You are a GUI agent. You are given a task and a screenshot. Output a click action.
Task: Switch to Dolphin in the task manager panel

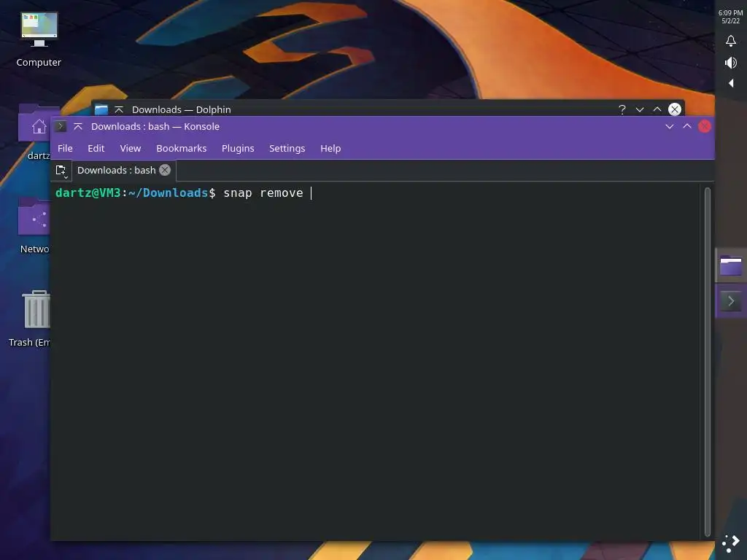pyautogui.click(x=731, y=265)
